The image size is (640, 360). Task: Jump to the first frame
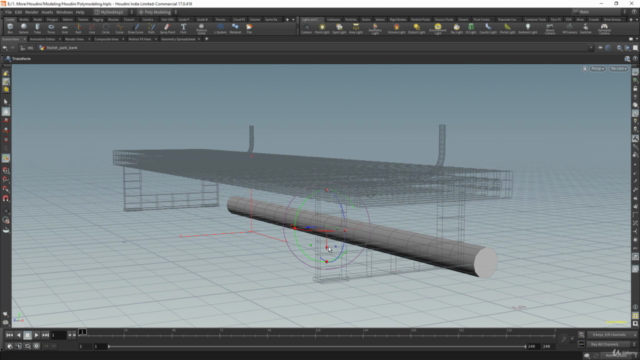click(9, 335)
